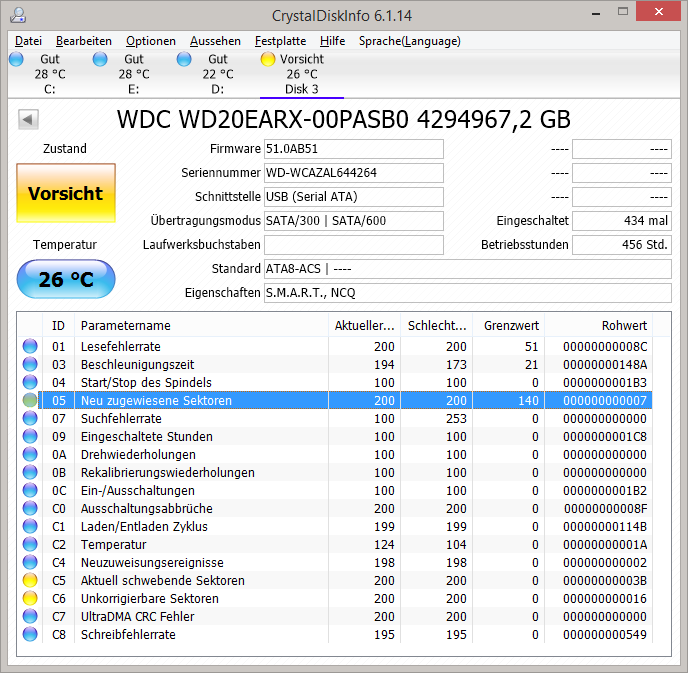Viewport: 688px width, 673px height.
Task: Select drive C: in the disk bar
Action: [49, 74]
